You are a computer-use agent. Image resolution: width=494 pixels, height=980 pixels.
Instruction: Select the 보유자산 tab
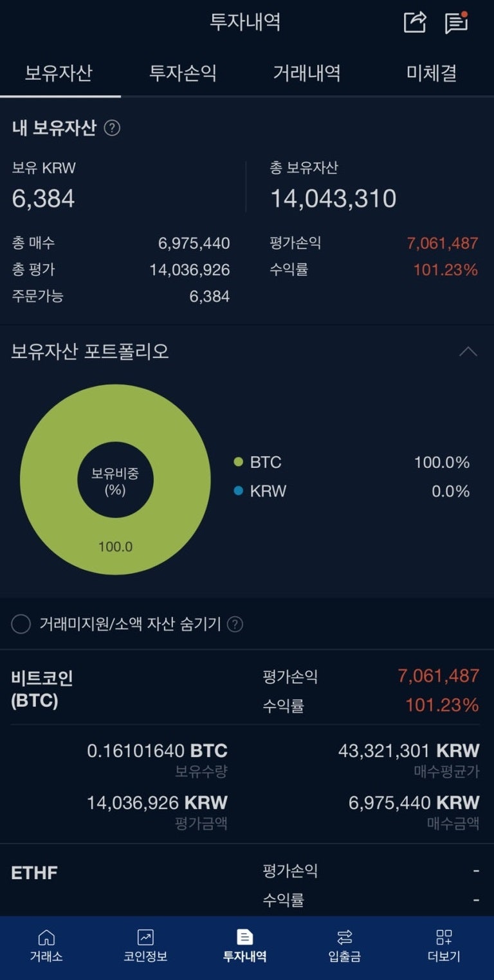click(x=60, y=73)
